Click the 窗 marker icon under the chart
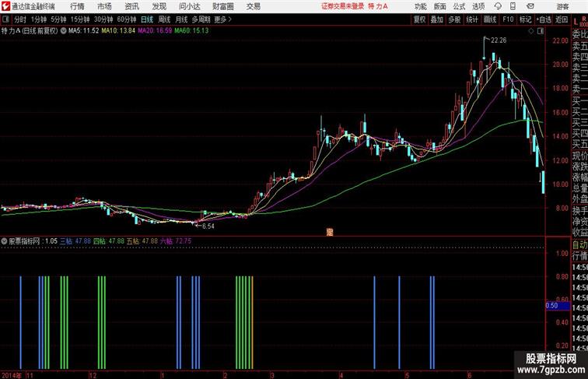Screen dimensions: 588x379 point(329,232)
